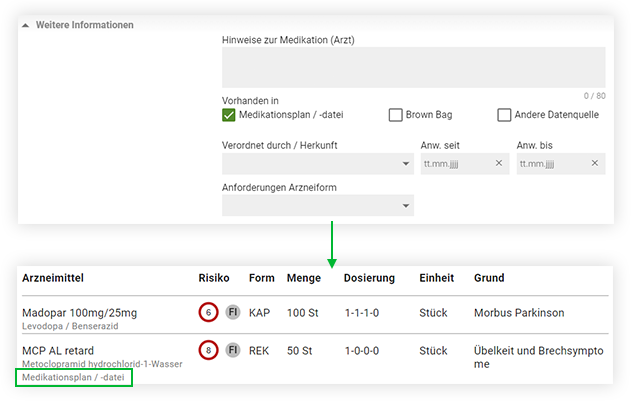
Task: Click the risk score 8 circle icon
Action: point(208,350)
